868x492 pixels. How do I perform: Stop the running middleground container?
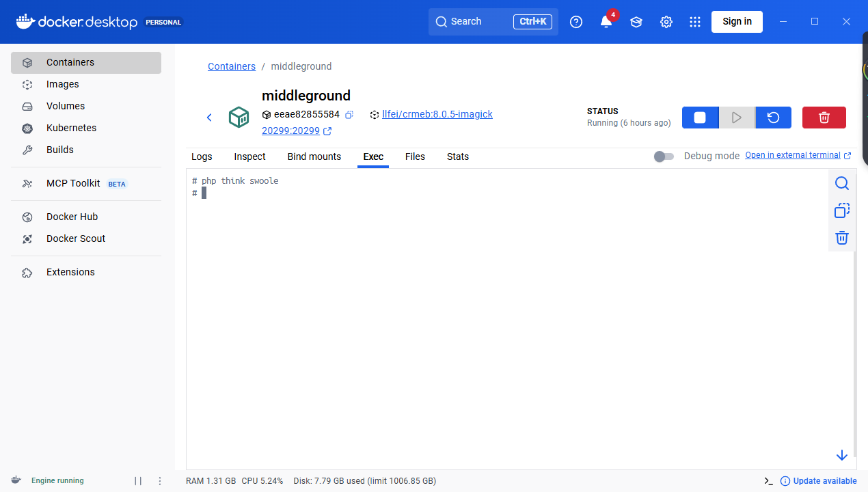pyautogui.click(x=700, y=118)
